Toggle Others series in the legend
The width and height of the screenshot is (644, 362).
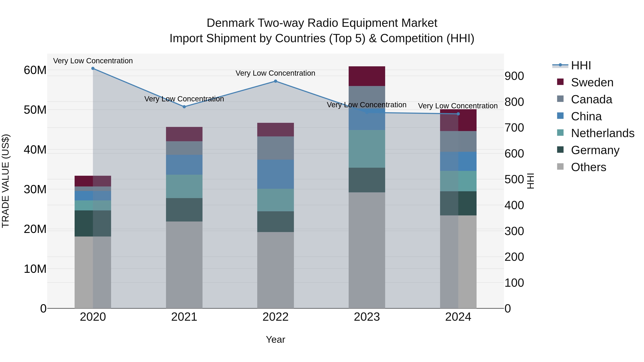[582, 167]
